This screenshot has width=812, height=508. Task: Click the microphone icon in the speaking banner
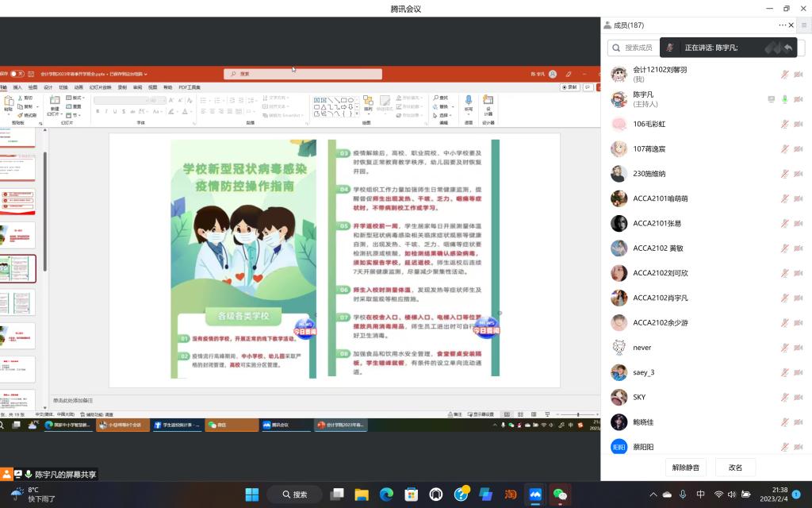pyautogui.click(x=669, y=47)
